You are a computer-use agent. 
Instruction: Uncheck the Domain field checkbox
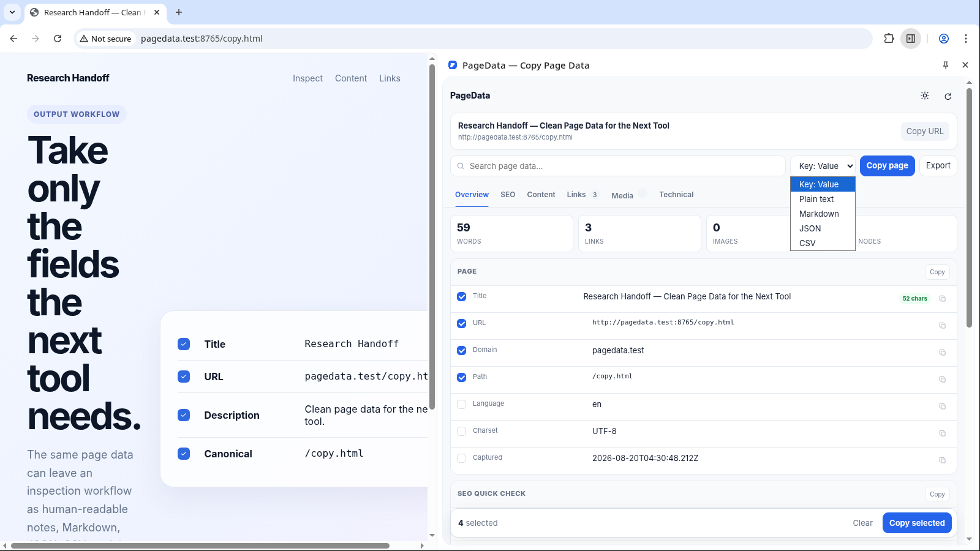pyautogui.click(x=462, y=351)
